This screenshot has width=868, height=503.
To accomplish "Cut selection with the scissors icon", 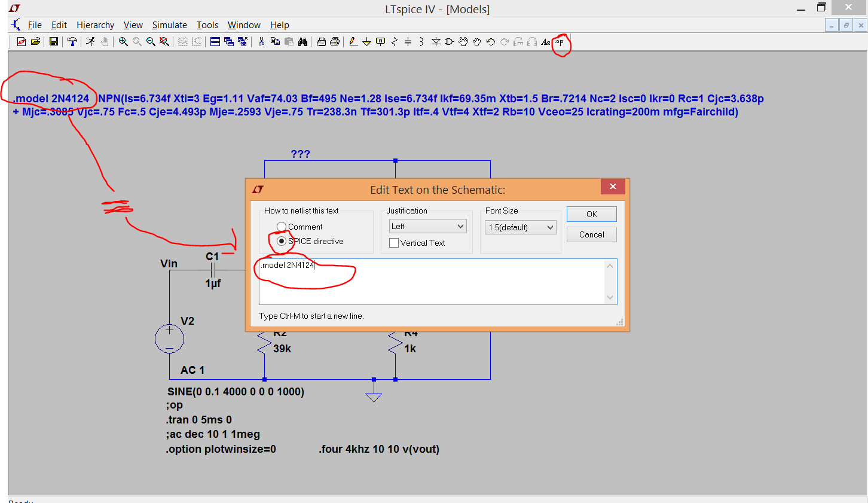I will [x=261, y=42].
